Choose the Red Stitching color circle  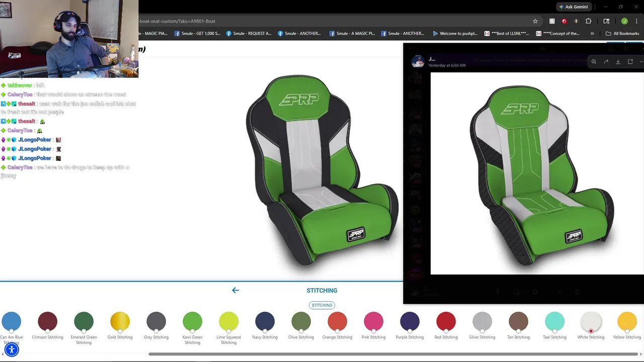pos(446,322)
